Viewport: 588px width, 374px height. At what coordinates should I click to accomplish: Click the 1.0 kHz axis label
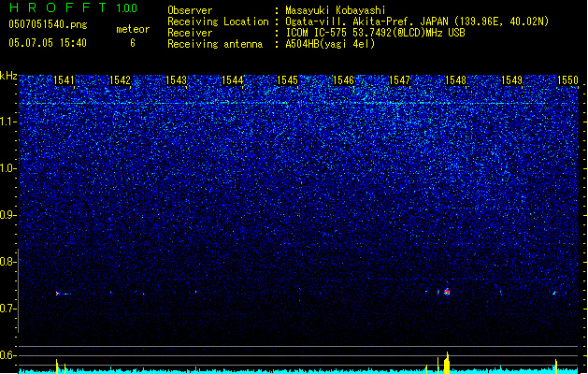pos(7,168)
